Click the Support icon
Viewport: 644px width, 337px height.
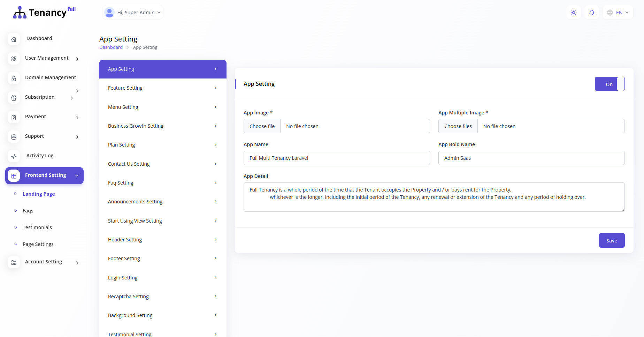point(14,137)
